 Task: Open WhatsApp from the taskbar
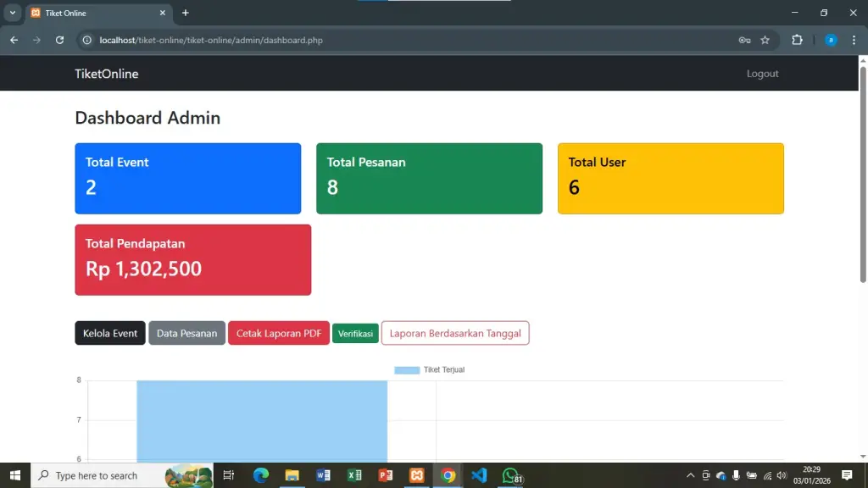pyautogui.click(x=510, y=475)
